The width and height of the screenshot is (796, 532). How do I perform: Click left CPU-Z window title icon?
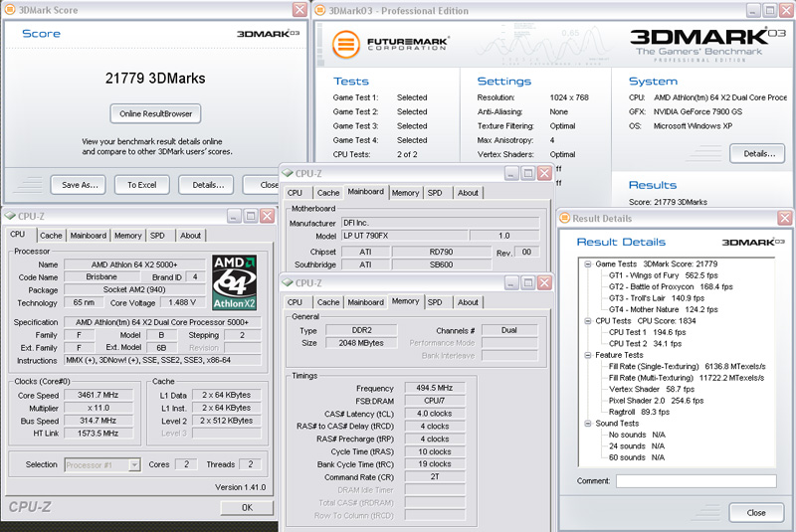tap(10, 216)
